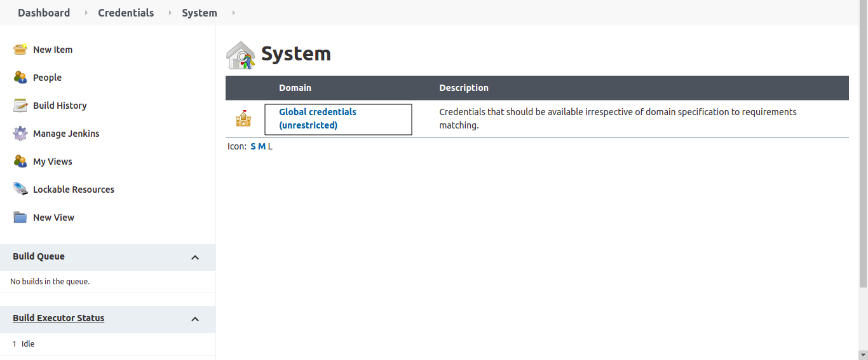Set icon size to M

pyautogui.click(x=262, y=146)
